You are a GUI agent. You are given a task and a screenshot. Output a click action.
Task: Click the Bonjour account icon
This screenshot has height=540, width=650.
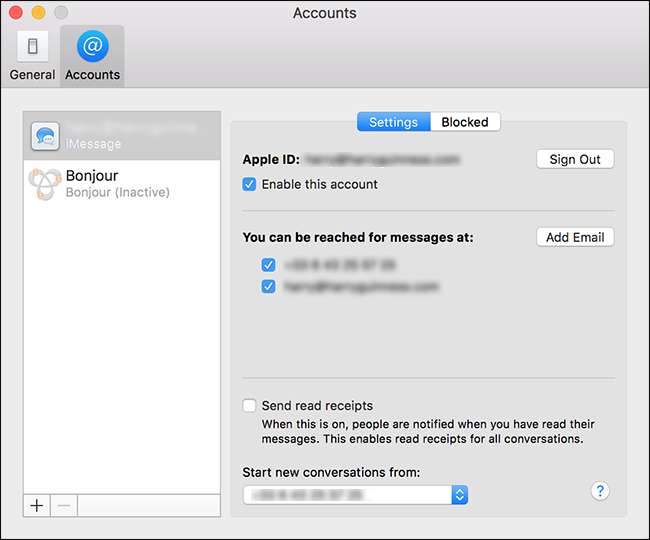(45, 184)
